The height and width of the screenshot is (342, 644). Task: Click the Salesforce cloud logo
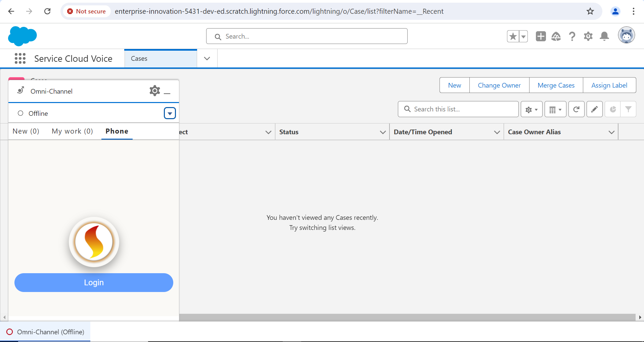point(22,36)
